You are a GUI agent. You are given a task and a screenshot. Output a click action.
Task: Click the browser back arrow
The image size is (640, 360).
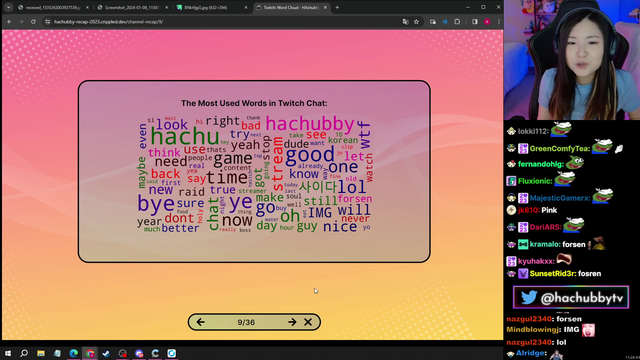[x=9, y=22]
